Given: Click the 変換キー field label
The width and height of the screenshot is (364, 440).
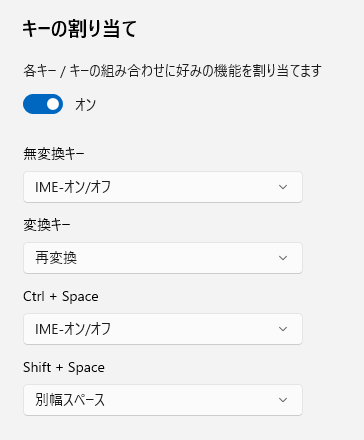Looking at the screenshot, I should click(x=47, y=225).
